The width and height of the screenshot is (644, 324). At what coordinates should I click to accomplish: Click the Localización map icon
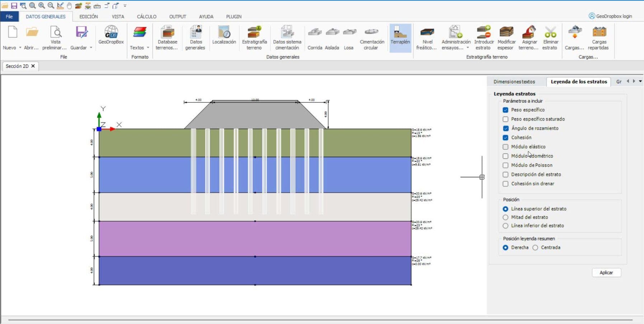tap(224, 33)
